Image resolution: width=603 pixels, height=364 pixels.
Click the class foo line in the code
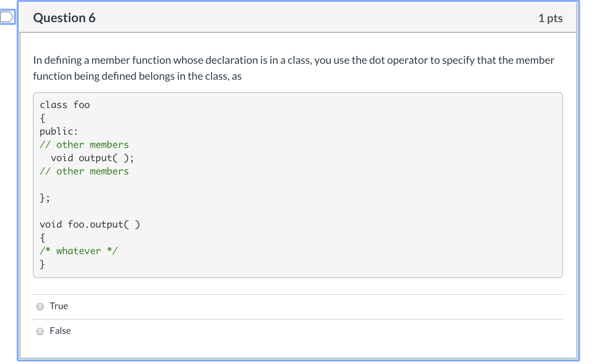point(65,105)
